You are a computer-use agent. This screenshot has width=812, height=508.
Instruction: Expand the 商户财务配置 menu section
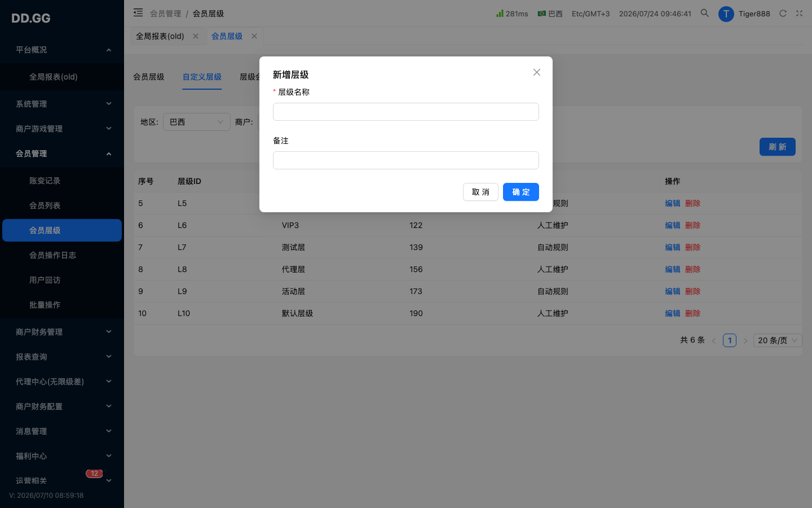(x=62, y=406)
